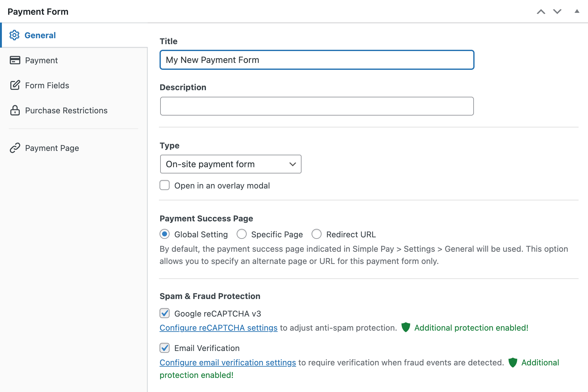Select the Payment Page link icon
The image size is (588, 392).
[x=15, y=148]
